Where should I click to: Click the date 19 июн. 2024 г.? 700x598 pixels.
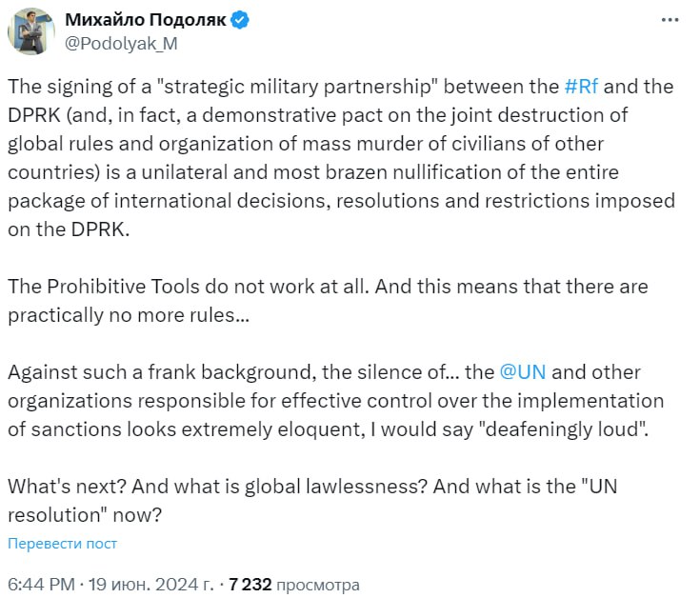150,584
